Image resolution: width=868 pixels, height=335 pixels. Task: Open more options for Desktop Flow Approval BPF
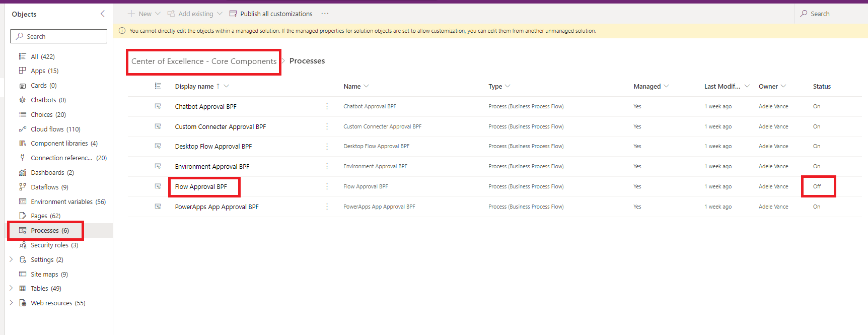[x=327, y=146]
